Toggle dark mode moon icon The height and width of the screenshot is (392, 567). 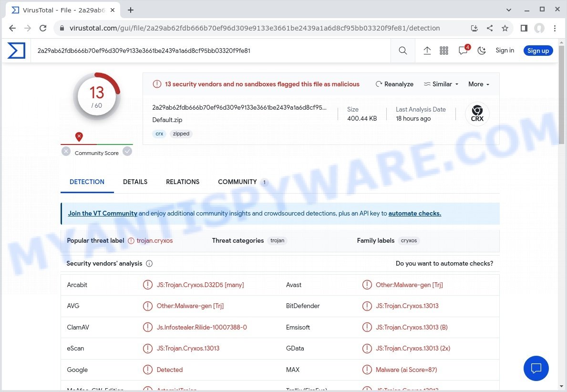tap(482, 51)
